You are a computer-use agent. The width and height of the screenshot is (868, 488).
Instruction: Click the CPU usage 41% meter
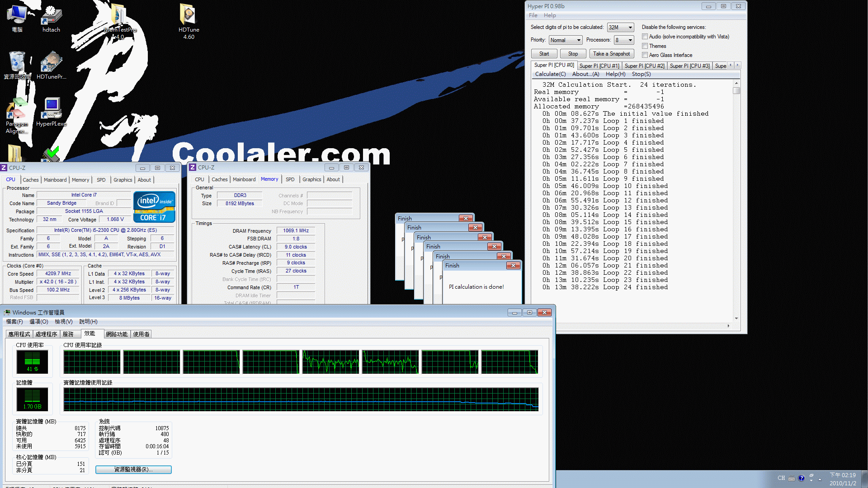[32, 361]
